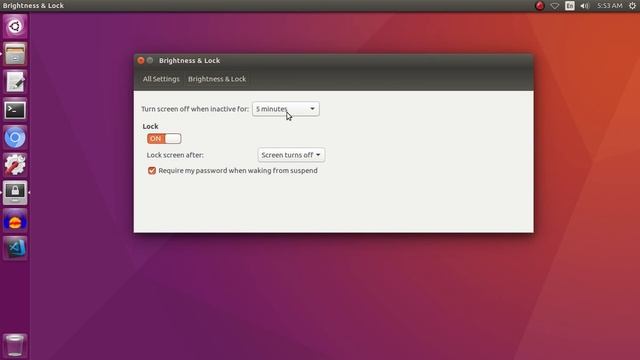Open the network indicator menu
This screenshot has width=640, height=360.
pyautogui.click(x=555, y=6)
